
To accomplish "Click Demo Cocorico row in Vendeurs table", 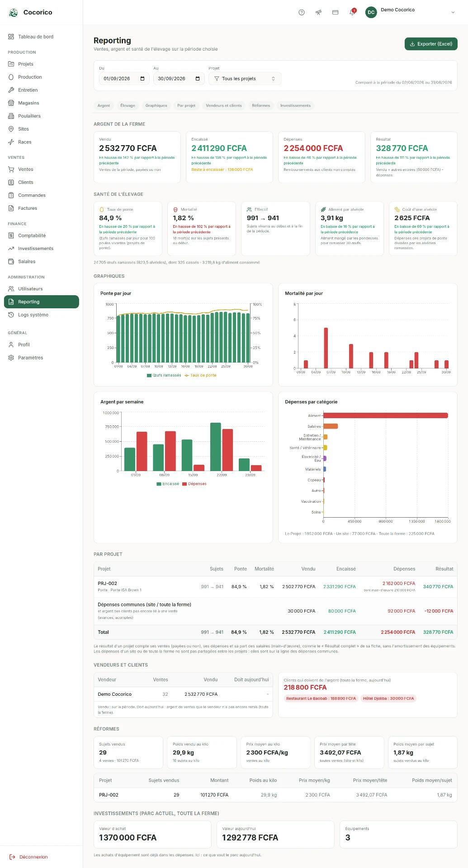I will (183, 694).
